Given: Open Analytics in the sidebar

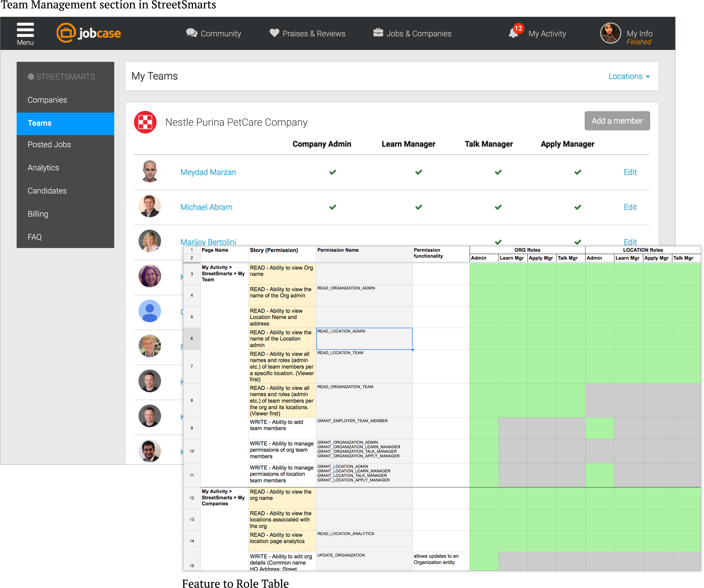Looking at the screenshot, I should 65,168.
